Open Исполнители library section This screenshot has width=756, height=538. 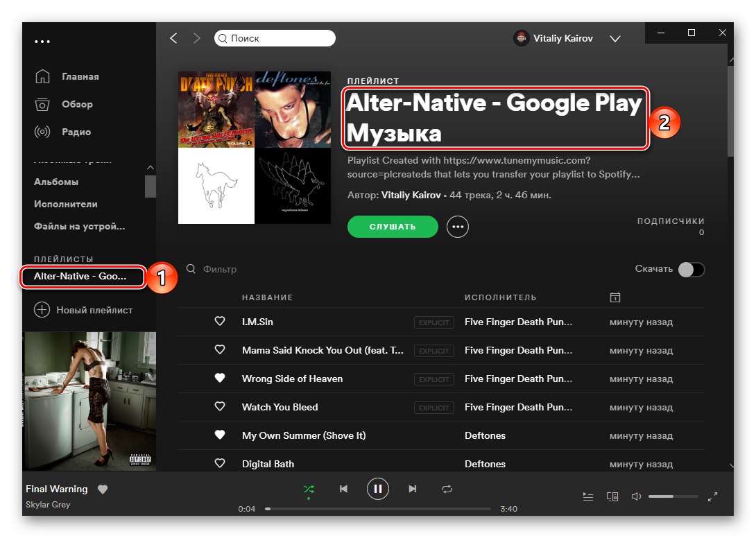coord(66,204)
